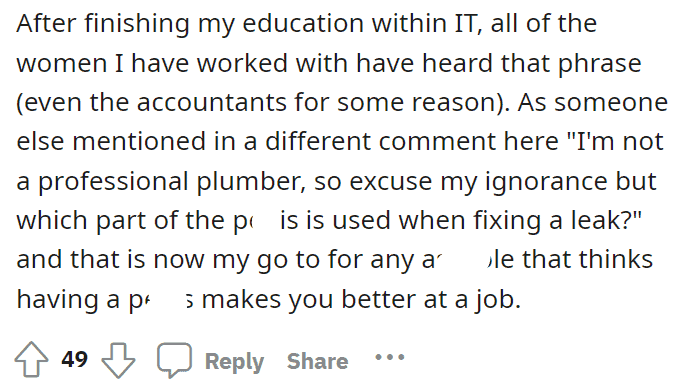The width and height of the screenshot is (690, 391).
Task: Click the word "education" in the first line
Action: [x=303, y=23]
